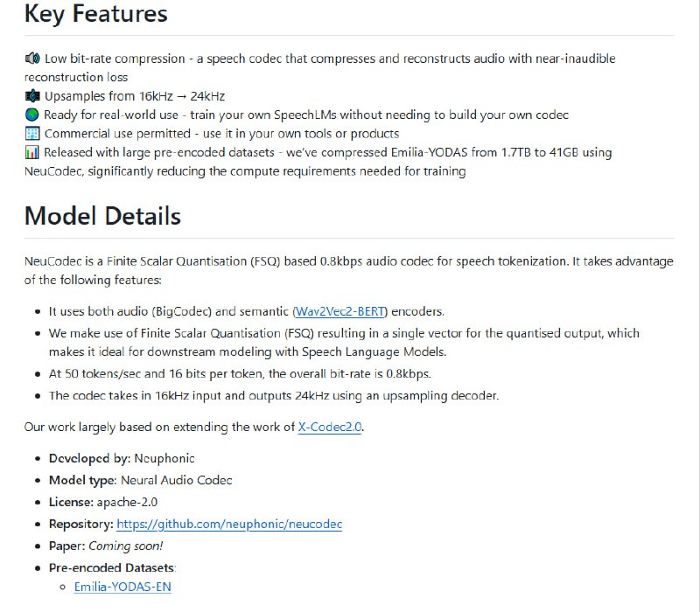The width and height of the screenshot is (700, 612).
Task: Click the emoji before "Upsamples from 16kHz"
Action: [x=33, y=96]
